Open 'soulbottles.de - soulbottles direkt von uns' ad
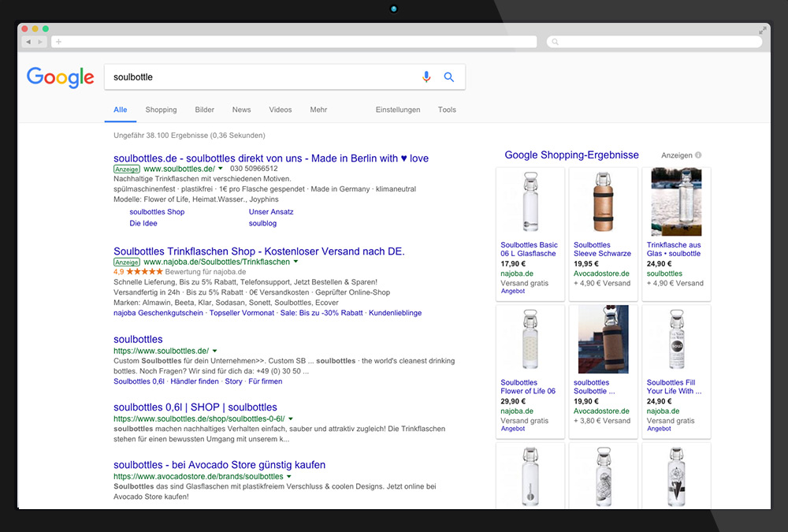788x532 pixels. tap(271, 158)
